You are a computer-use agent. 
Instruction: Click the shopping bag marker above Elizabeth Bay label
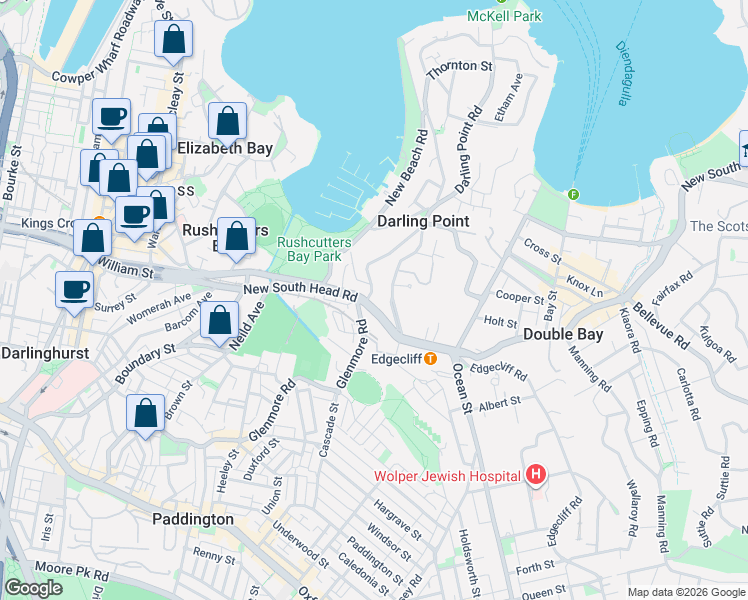228,122
